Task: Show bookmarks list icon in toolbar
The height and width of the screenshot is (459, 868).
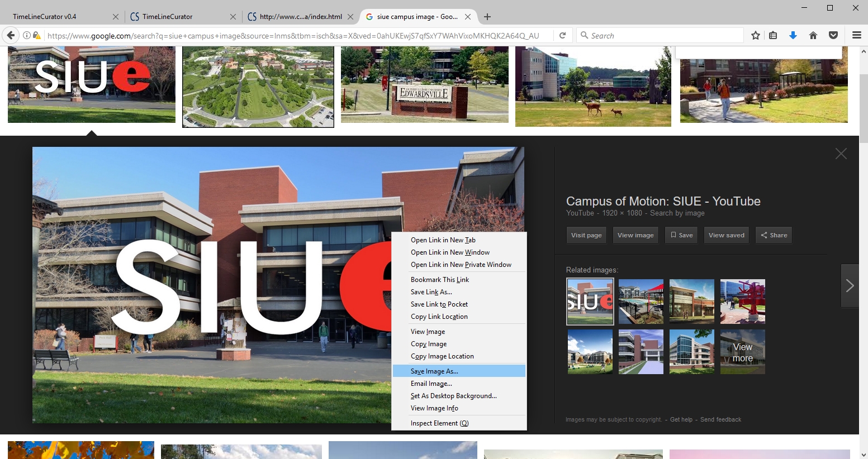Action: (773, 35)
